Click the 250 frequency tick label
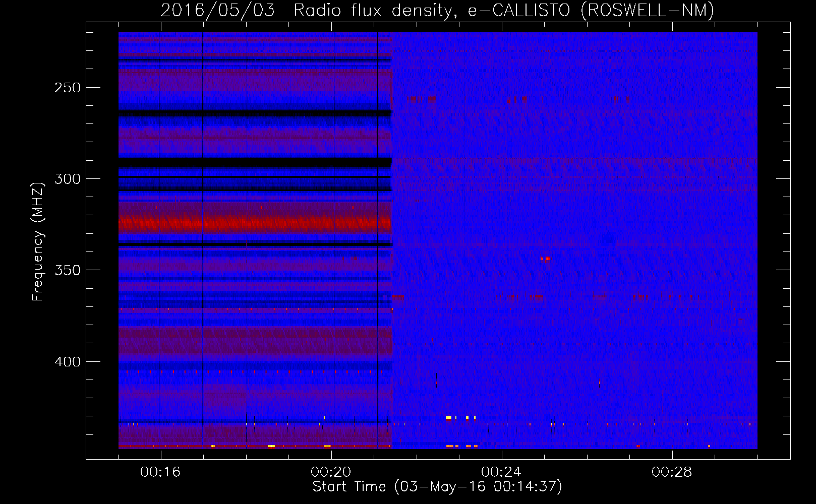 pyautogui.click(x=68, y=88)
